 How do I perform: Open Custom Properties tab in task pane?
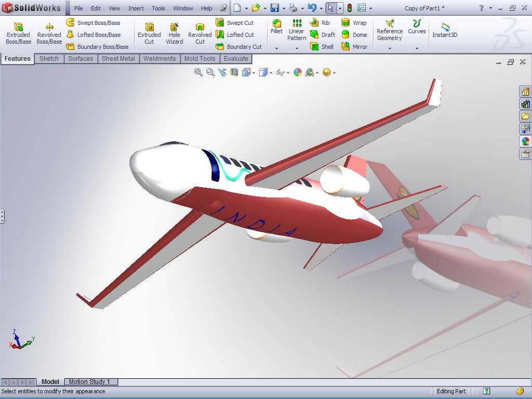click(x=525, y=154)
